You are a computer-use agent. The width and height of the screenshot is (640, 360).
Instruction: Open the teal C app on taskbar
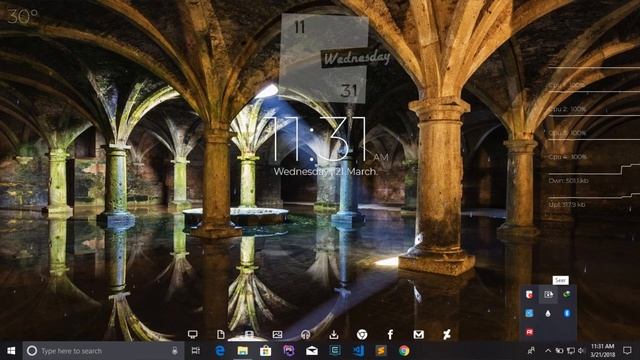click(x=335, y=351)
